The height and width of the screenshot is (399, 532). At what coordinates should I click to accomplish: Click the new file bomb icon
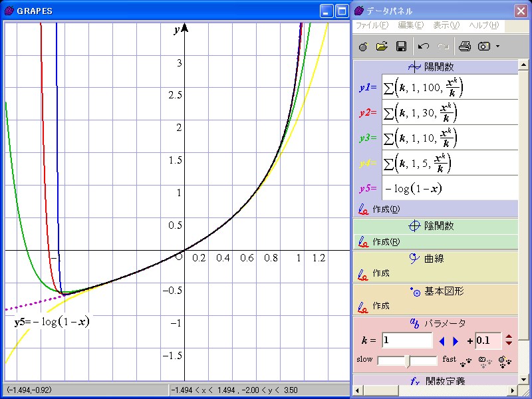tap(362, 47)
